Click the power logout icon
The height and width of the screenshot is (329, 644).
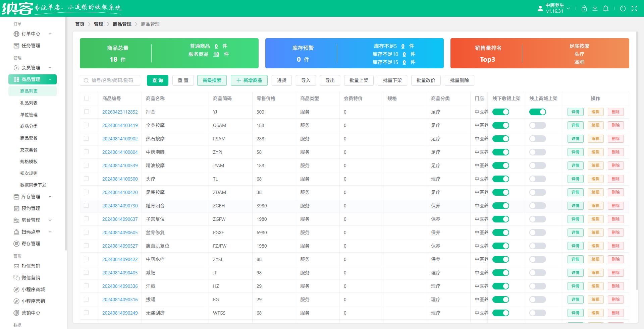tap(623, 9)
